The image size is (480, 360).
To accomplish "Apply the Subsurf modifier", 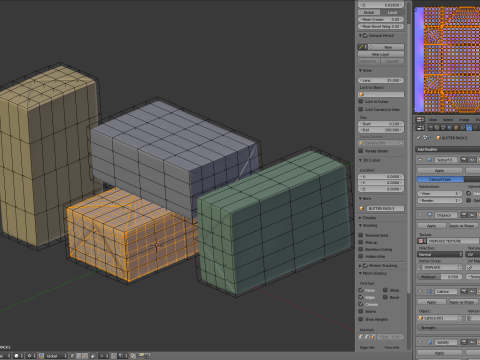I will pos(440,171).
